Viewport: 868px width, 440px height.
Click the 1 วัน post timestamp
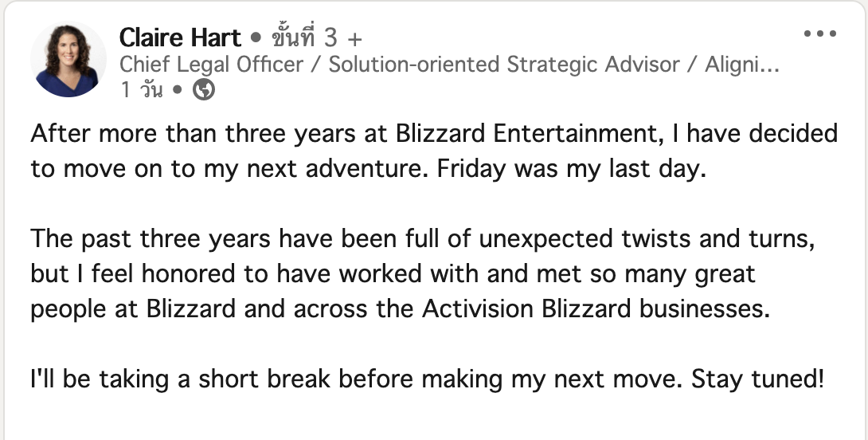[142, 90]
